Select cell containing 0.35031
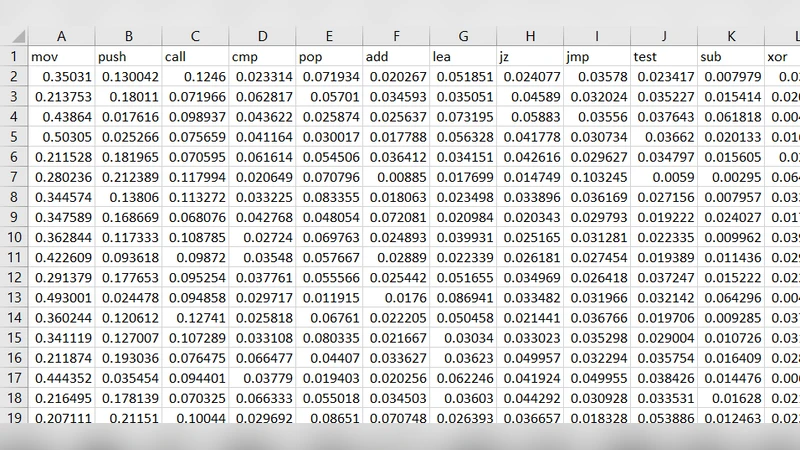800x450 pixels. tap(61, 77)
